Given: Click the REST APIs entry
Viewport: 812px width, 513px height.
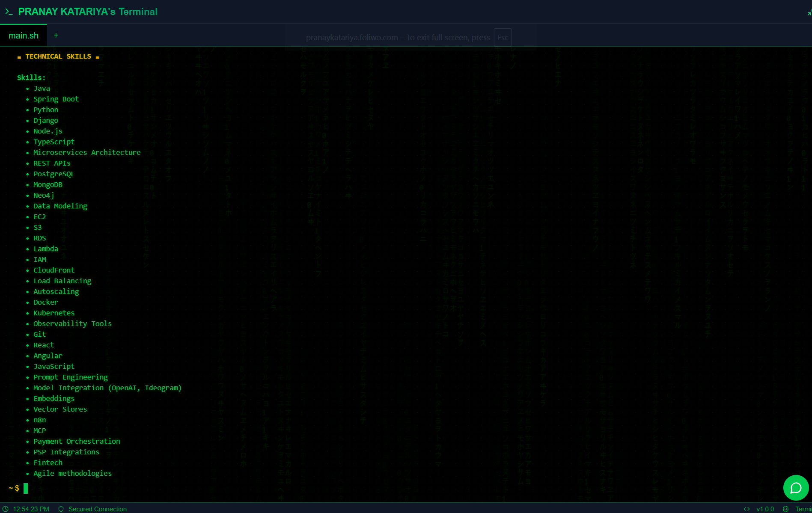Looking at the screenshot, I should point(52,163).
